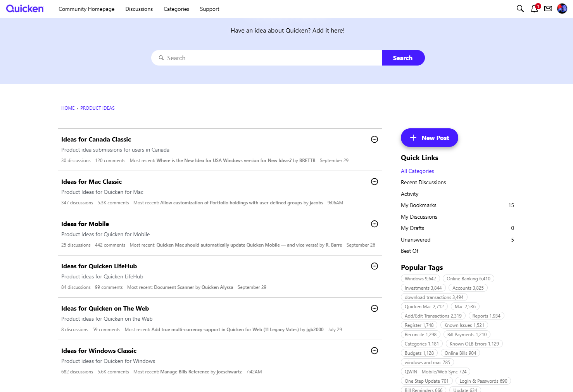This screenshot has width=573, height=392.
Task: Open the Discussions menu item
Action: (139, 9)
